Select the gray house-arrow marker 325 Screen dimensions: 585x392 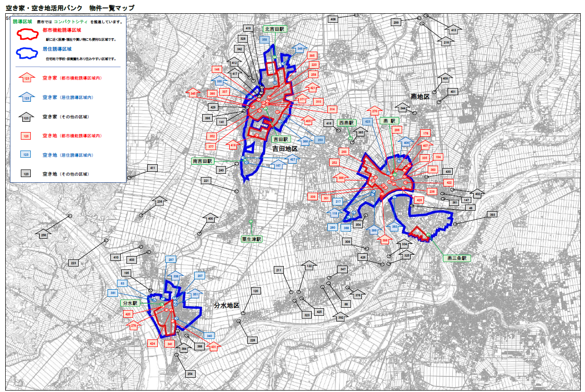[x=407, y=255]
